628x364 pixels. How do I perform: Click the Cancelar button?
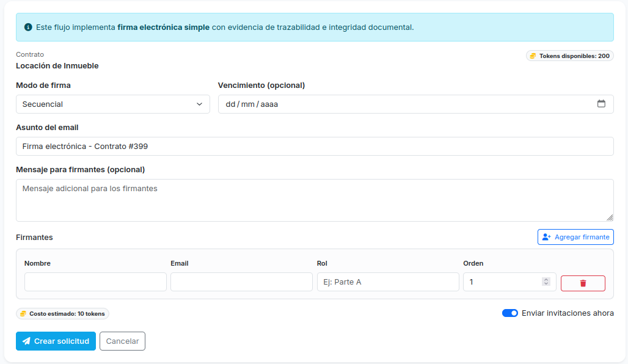[x=122, y=341]
